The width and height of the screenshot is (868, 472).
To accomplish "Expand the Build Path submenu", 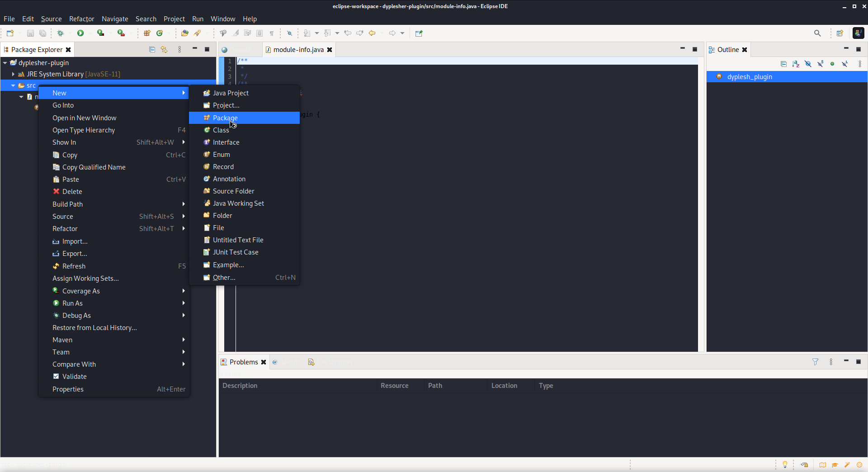I will pos(114,204).
